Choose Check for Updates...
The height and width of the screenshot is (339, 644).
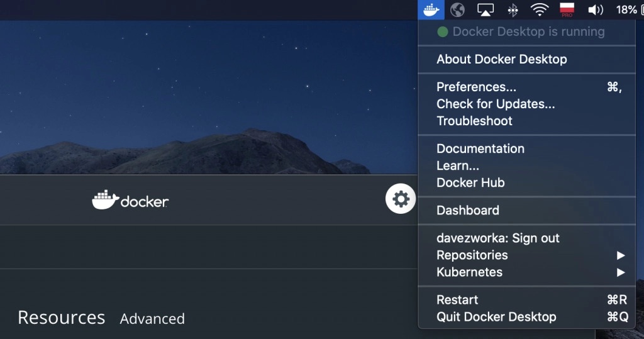point(526,104)
